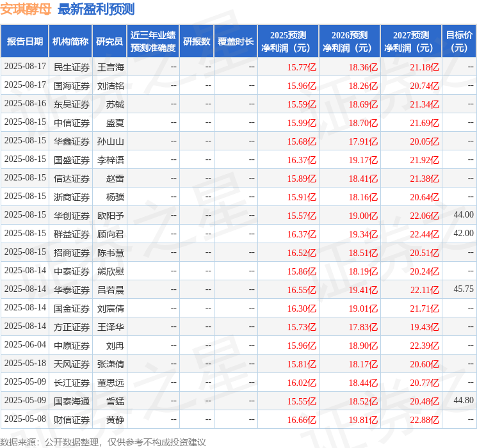This screenshot has height=448, width=477.
Task: Select the 国盛证券 institution cell
Action: click(72, 160)
